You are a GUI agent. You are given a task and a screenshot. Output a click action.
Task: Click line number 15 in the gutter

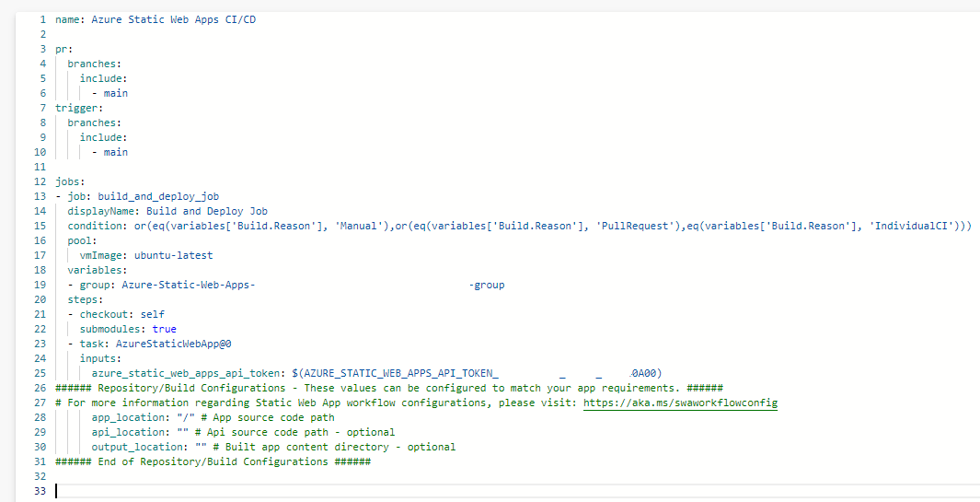(x=40, y=226)
